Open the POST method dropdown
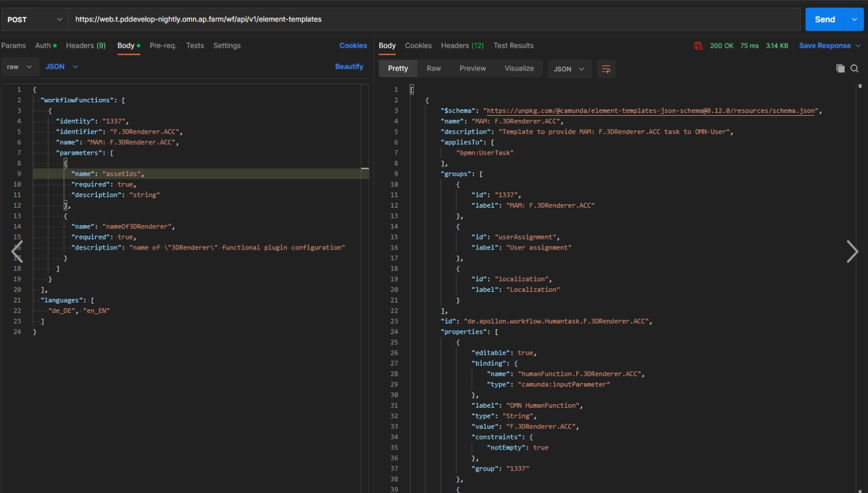 coord(34,19)
